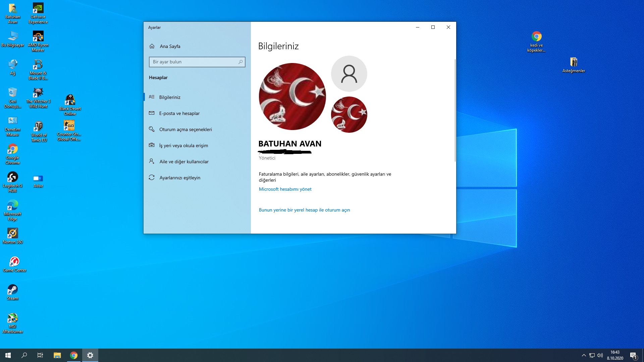Open The Witcher 3 Wild Hunt icon
This screenshot has height=362, width=644.
click(38, 93)
